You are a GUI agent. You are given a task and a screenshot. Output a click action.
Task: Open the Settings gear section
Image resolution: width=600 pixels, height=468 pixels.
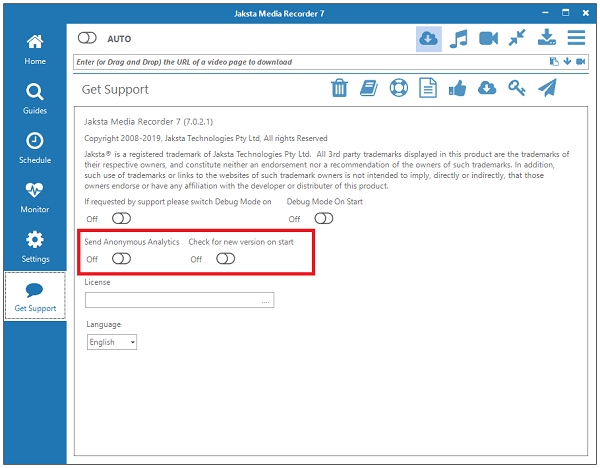pos(35,247)
